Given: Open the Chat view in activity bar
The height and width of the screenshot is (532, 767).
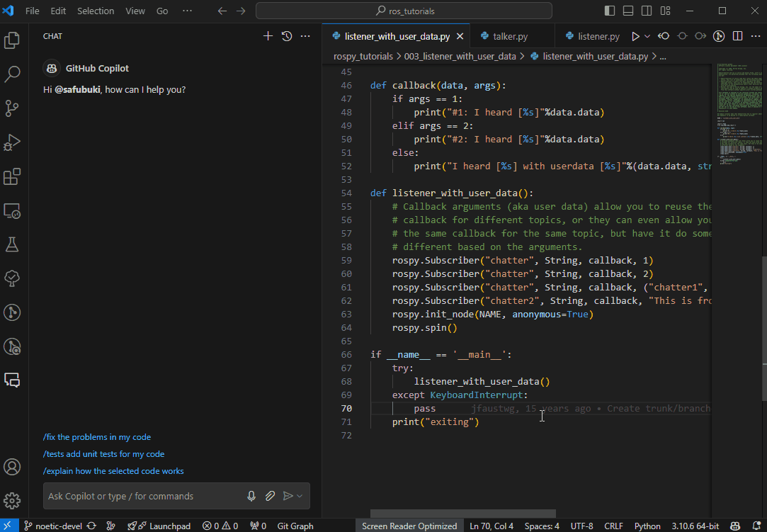Looking at the screenshot, I should (12, 380).
